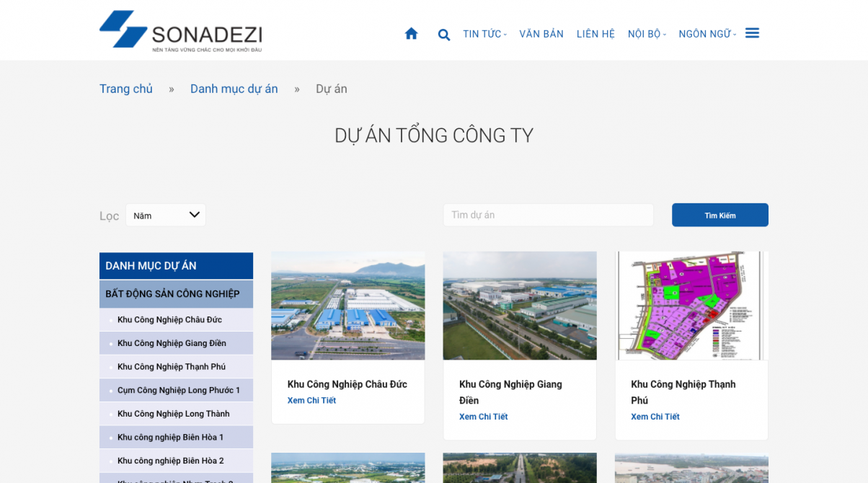Select Bất Động Sản Công Nghiệp category header

pyautogui.click(x=172, y=294)
